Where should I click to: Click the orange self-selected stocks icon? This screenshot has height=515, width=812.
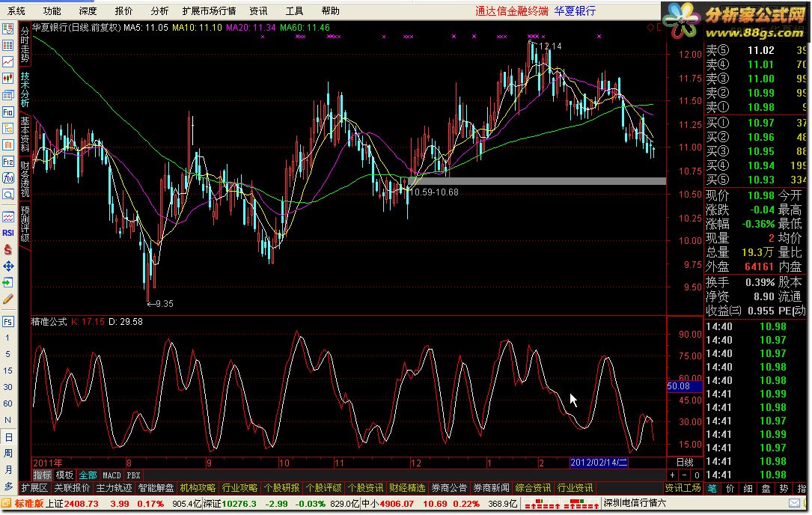(x=7, y=145)
